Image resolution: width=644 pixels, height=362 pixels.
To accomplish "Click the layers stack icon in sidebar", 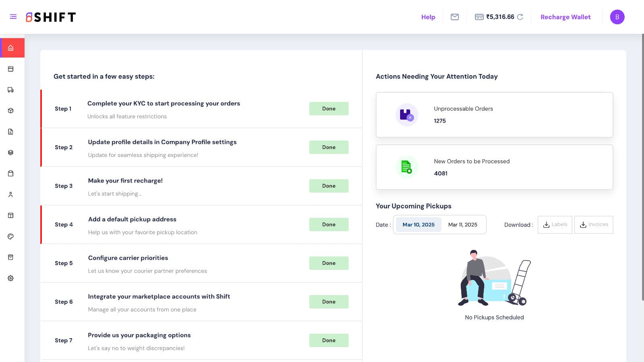I will point(11,152).
